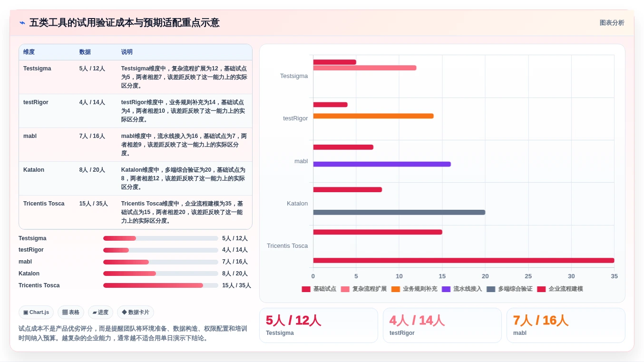Click the 说明 column header

(x=127, y=52)
